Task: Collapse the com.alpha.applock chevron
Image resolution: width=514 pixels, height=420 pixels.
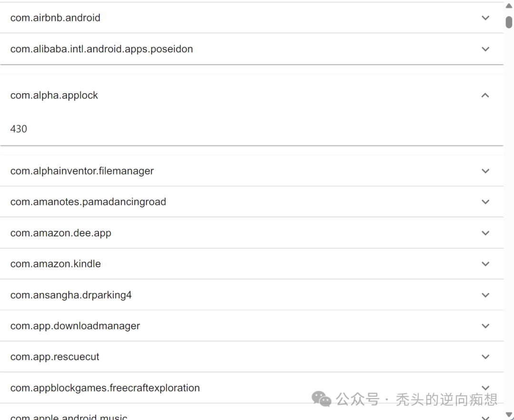Action: pos(485,95)
